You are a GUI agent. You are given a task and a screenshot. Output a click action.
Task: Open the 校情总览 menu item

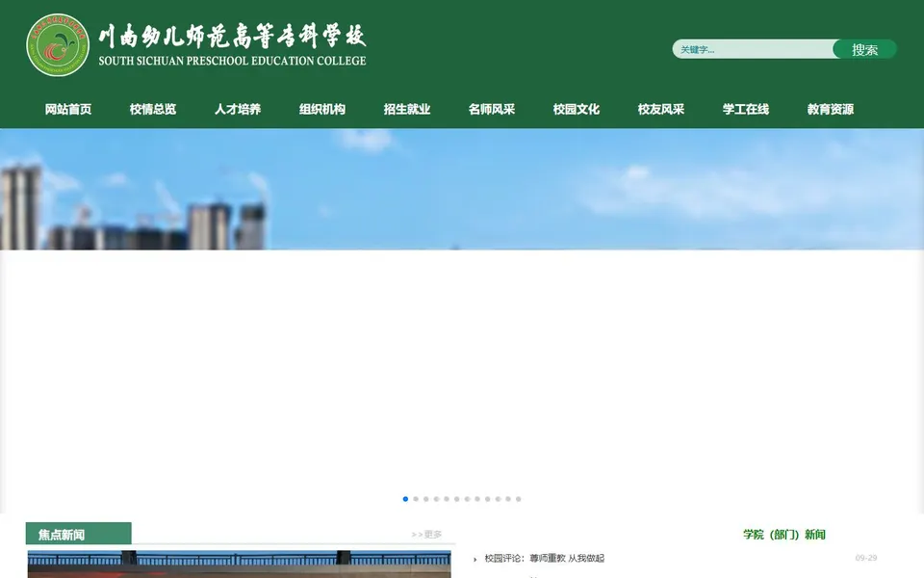(153, 109)
